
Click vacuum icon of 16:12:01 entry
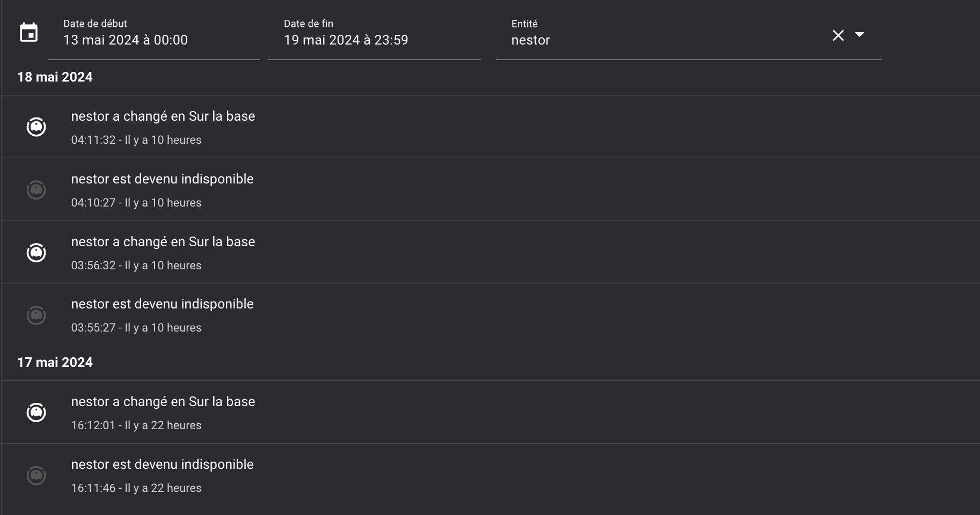coord(36,413)
